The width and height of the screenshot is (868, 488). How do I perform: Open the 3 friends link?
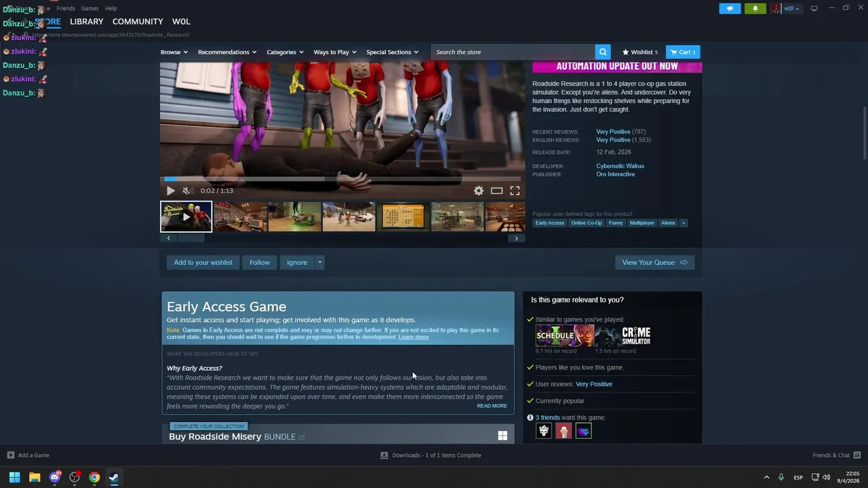coord(547,418)
